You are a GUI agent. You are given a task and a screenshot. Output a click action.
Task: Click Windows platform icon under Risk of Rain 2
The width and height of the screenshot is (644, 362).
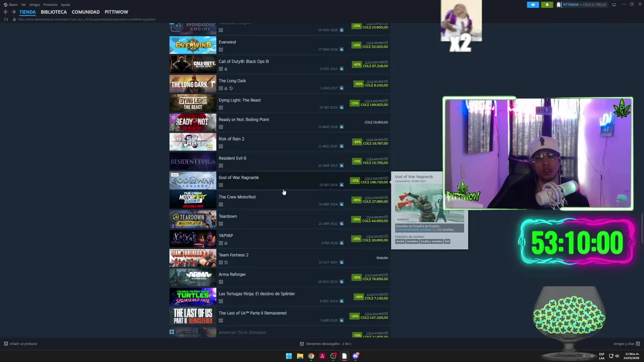click(x=221, y=147)
